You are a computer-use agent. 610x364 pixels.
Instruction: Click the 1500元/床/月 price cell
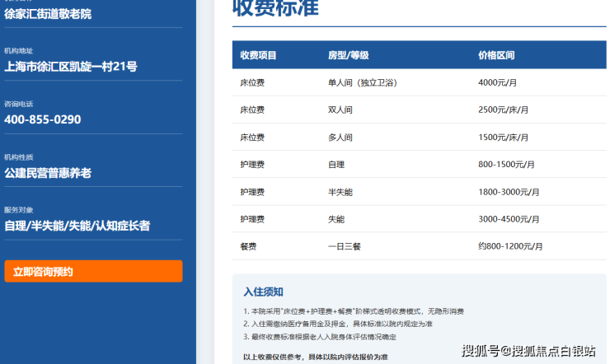click(x=504, y=138)
